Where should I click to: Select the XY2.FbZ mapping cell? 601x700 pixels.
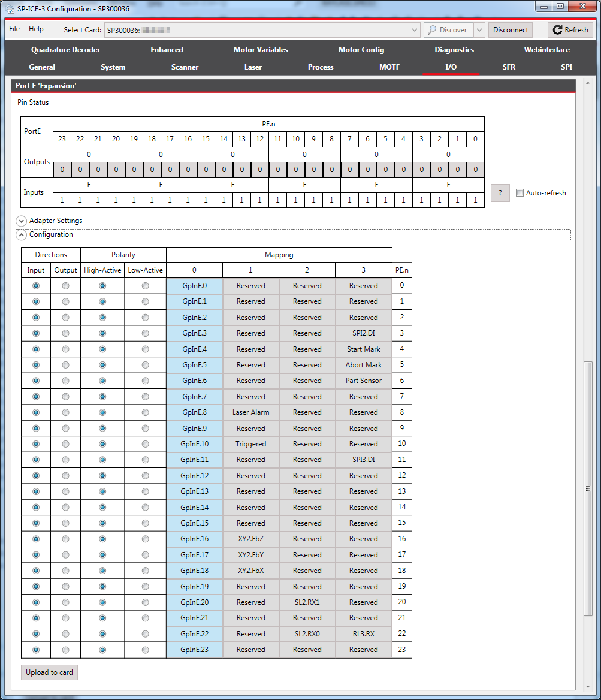(x=251, y=538)
